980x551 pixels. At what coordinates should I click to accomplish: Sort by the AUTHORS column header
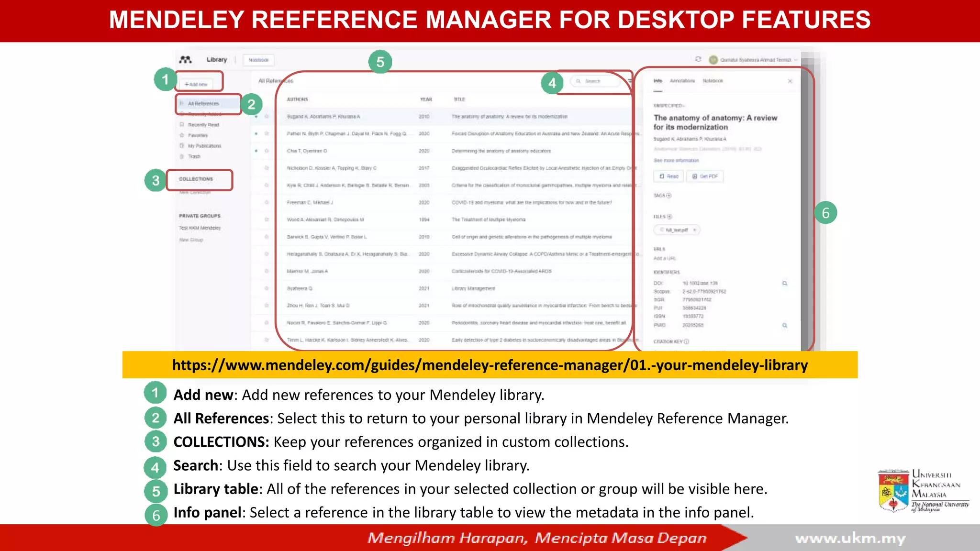[x=297, y=99]
